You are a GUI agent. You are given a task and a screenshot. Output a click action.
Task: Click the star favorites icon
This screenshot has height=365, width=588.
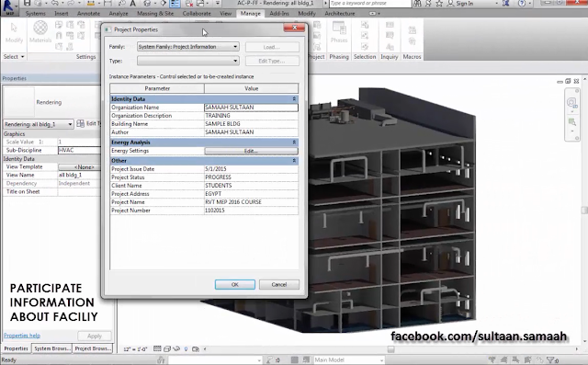(439, 4)
